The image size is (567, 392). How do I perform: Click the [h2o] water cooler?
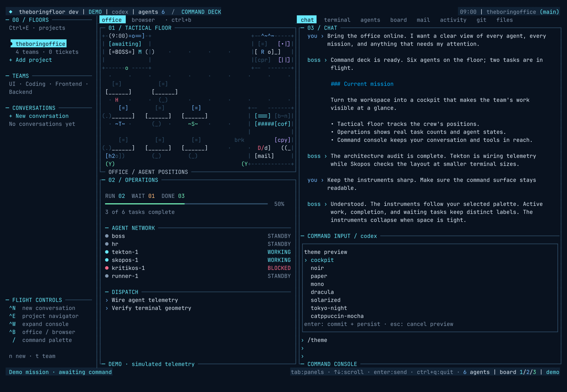[115, 156]
